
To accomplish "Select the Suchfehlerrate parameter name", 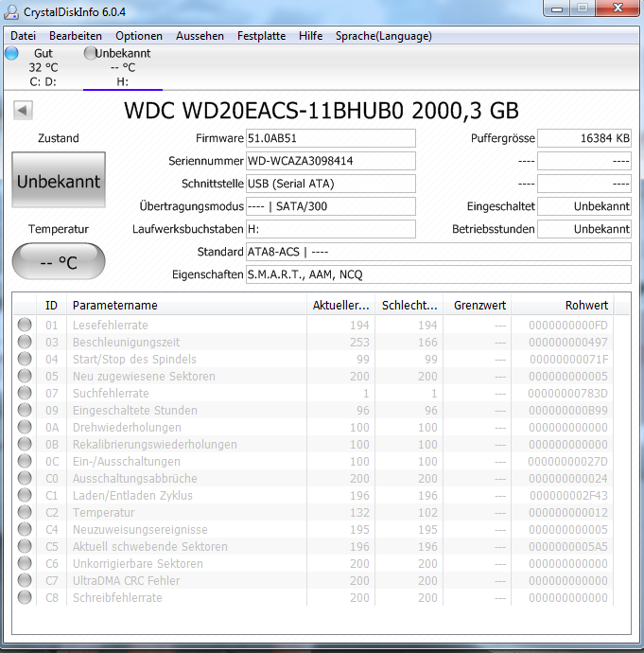I will click(x=111, y=393).
